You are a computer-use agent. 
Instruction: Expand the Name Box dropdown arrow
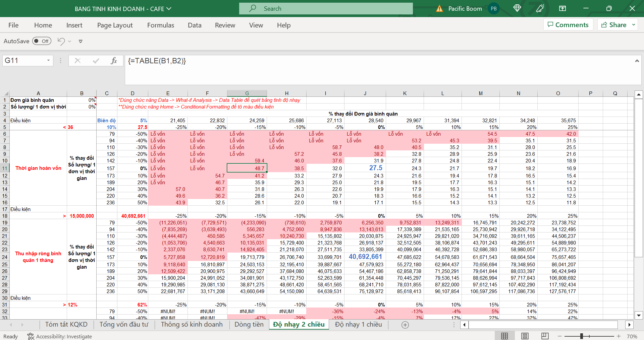click(x=48, y=61)
